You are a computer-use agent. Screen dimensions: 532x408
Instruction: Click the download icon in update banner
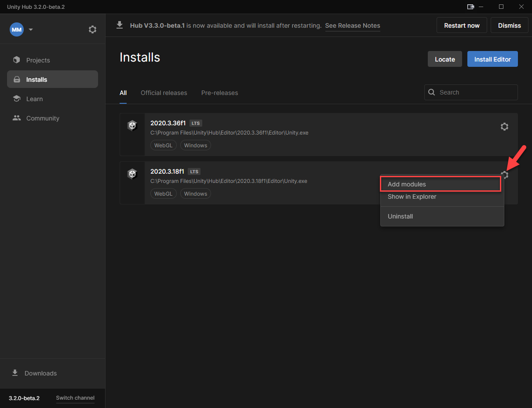pyautogui.click(x=120, y=25)
